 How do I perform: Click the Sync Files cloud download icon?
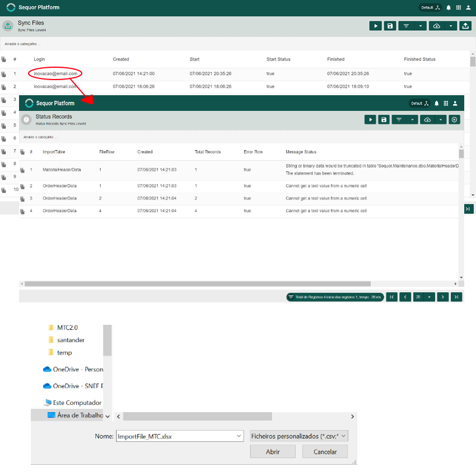click(x=437, y=26)
